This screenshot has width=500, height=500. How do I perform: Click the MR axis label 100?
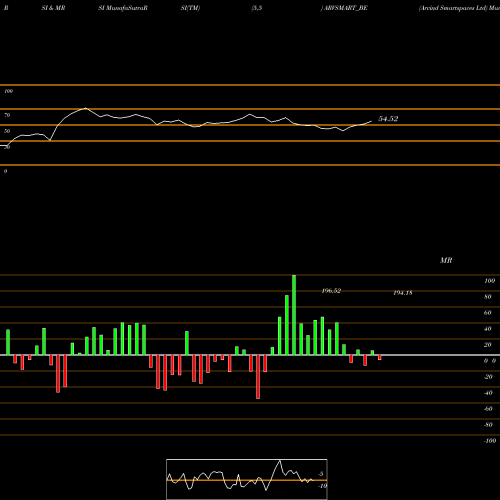tap(489, 281)
